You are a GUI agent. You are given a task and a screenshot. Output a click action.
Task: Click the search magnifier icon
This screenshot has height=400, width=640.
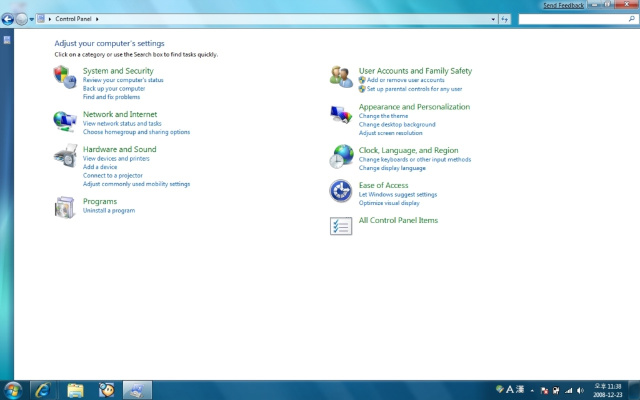pos(632,19)
